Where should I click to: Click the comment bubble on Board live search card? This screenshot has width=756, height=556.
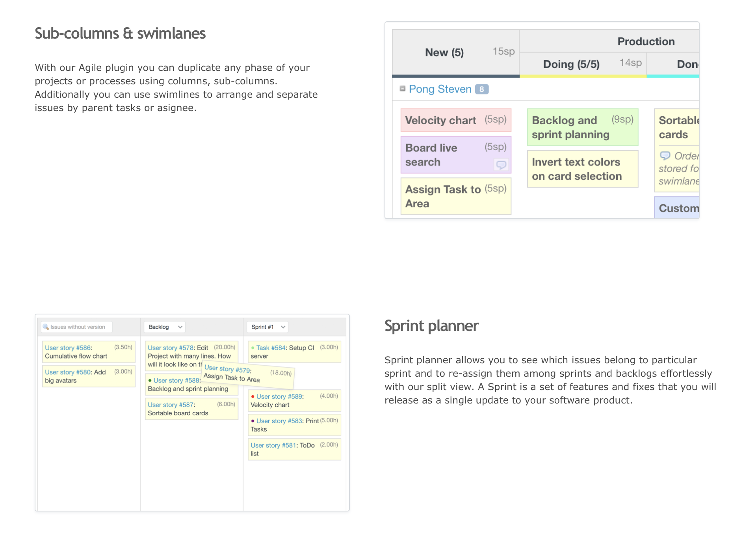click(x=501, y=164)
